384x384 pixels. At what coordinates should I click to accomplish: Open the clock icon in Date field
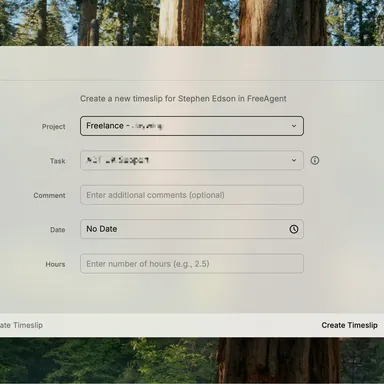coord(294,229)
